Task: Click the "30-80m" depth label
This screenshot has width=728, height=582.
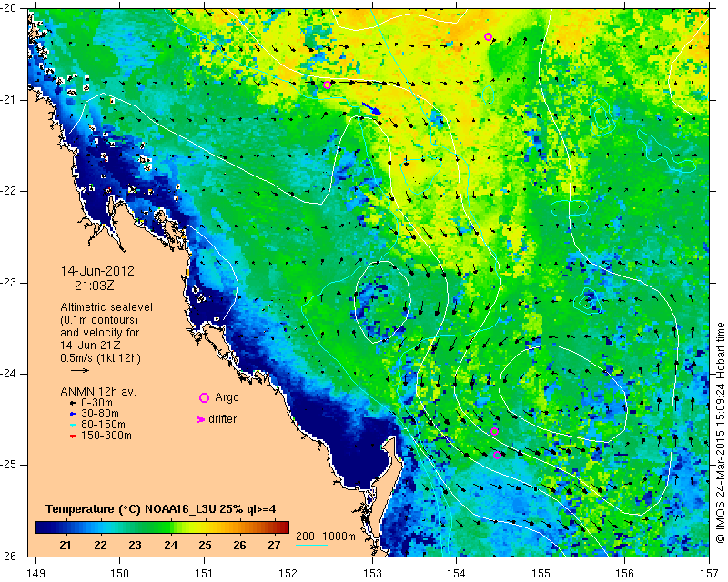Action: tap(100, 414)
